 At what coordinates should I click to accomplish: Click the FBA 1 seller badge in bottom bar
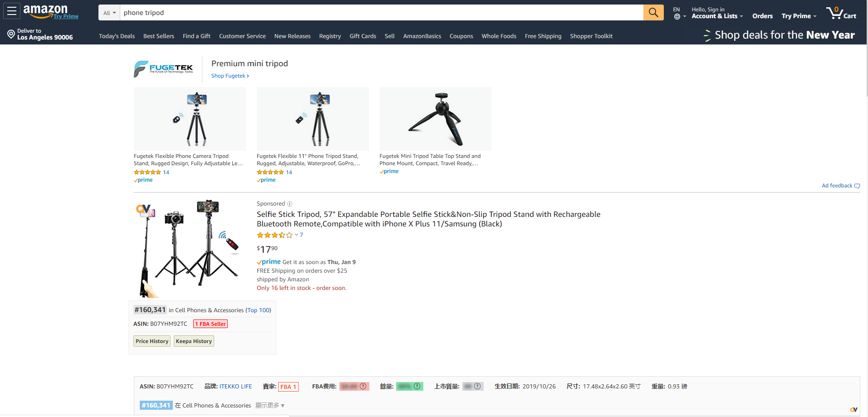coord(288,387)
